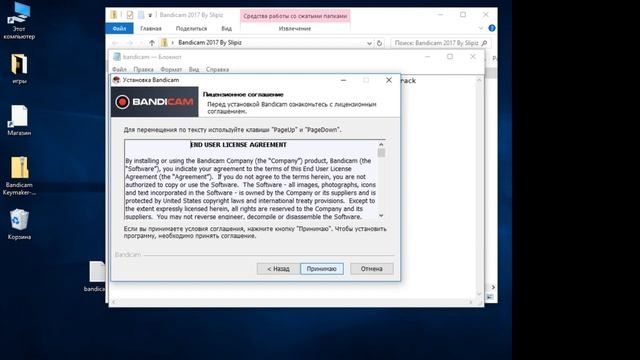Expand the Explorer ribbon chevron
The width and height of the screenshot is (640, 360).
(481, 28)
